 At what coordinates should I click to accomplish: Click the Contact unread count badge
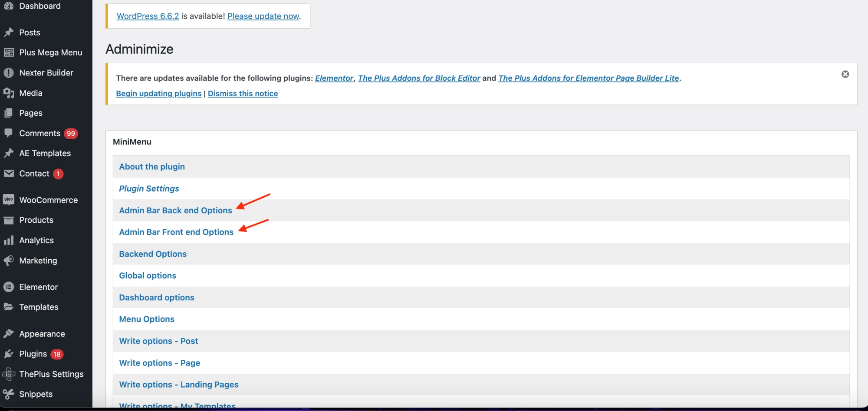point(58,173)
